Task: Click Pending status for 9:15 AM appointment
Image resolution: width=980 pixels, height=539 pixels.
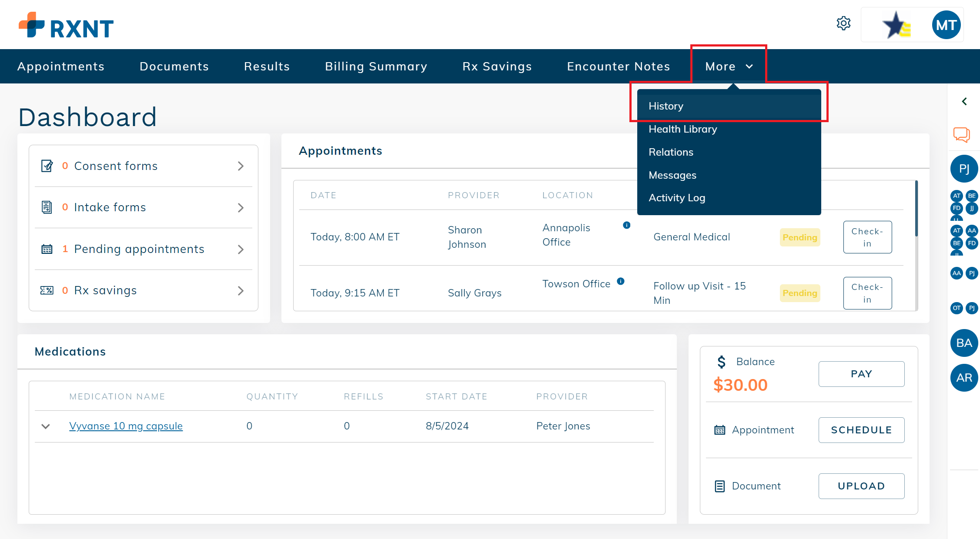Action: click(x=800, y=293)
